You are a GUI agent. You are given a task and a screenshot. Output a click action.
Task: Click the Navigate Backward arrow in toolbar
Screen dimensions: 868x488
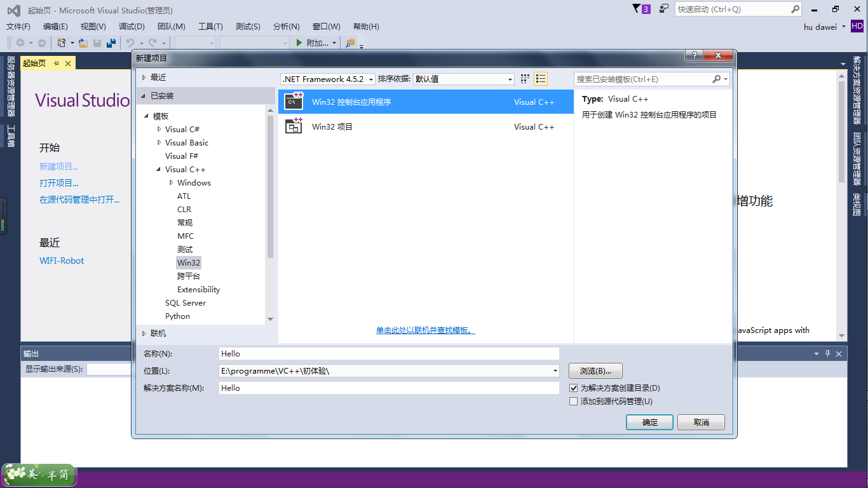[20, 43]
